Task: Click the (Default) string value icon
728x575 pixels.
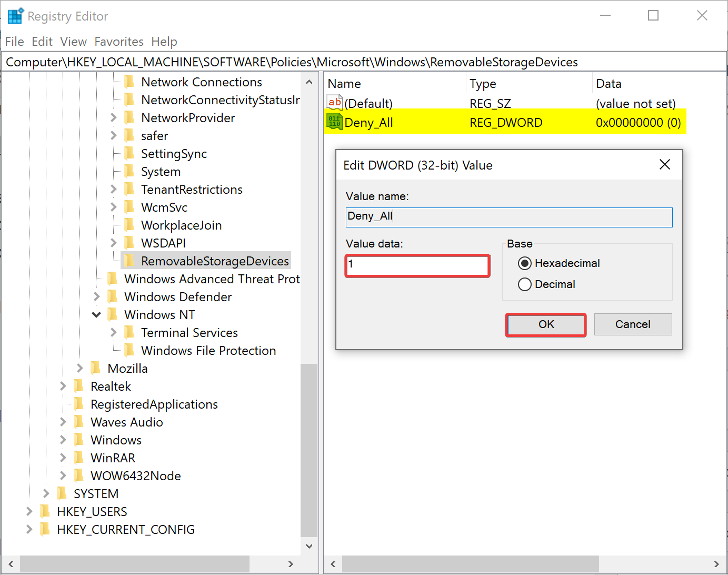Action: (x=335, y=103)
